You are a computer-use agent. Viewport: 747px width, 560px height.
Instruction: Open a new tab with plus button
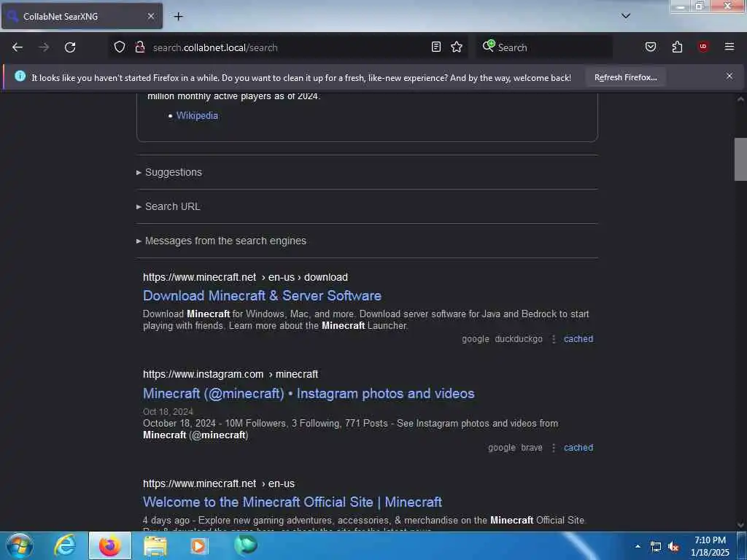pos(178,17)
